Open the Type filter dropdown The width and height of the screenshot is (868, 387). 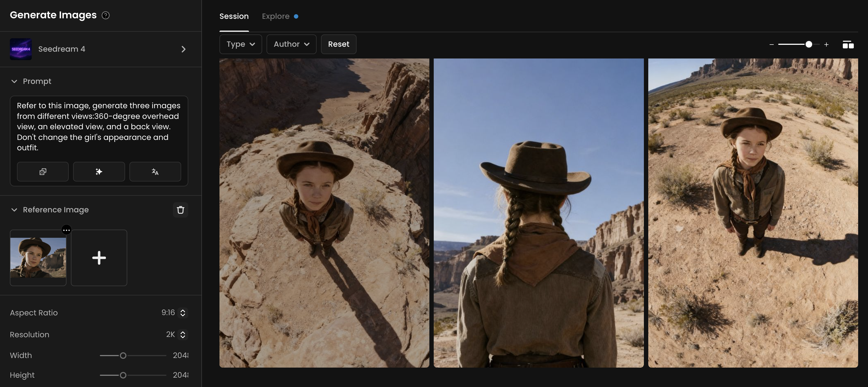click(x=240, y=44)
